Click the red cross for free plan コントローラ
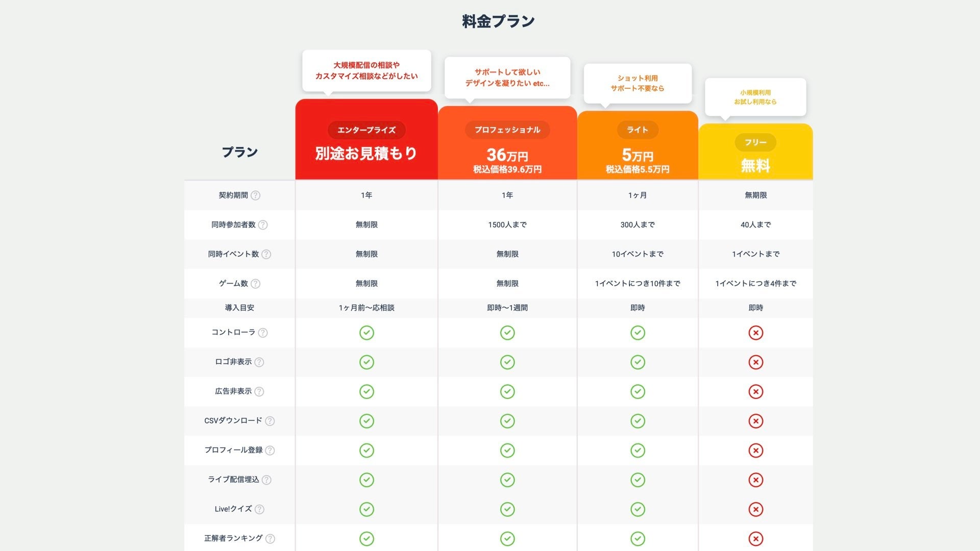This screenshot has width=980, height=551. [755, 333]
